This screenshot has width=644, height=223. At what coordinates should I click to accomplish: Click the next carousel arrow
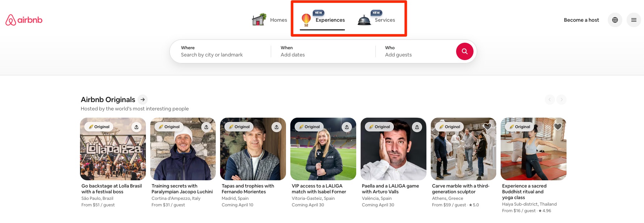(x=561, y=100)
